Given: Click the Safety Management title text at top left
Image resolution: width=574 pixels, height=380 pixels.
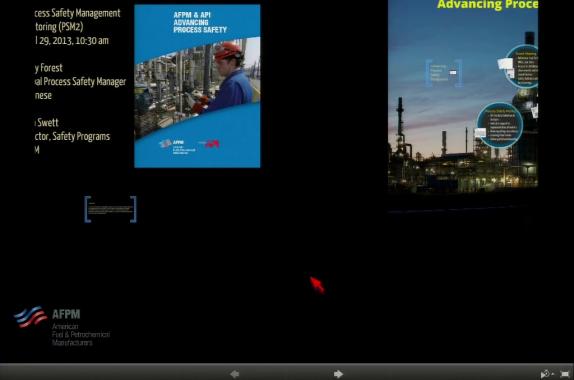Looking at the screenshot, I should pyautogui.click(x=77, y=13).
